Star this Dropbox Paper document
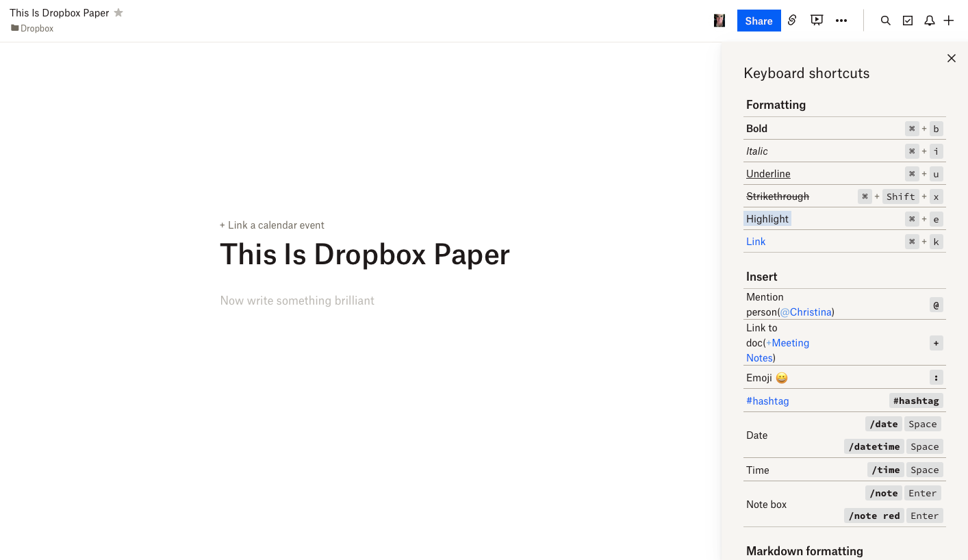The width and height of the screenshot is (968, 560). [x=118, y=12]
